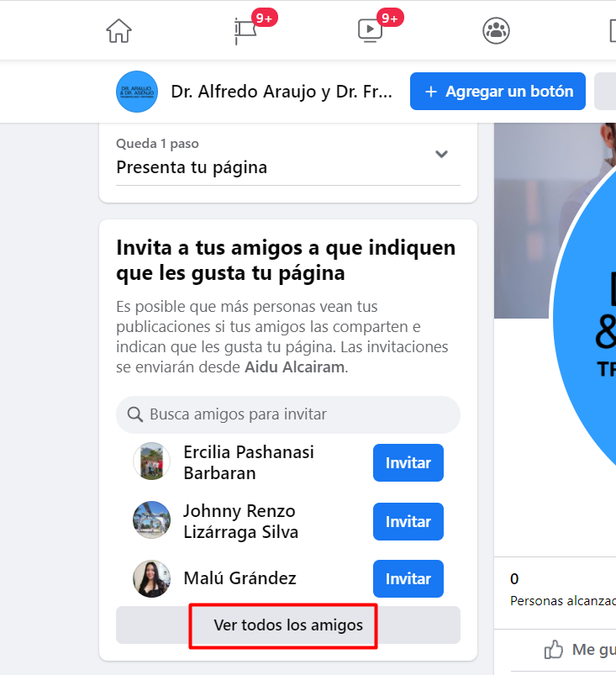Viewport: 616px width, 675px height.
Task: Click the page logo next to Dr. Alfredo Araujo
Action: pyautogui.click(x=137, y=92)
